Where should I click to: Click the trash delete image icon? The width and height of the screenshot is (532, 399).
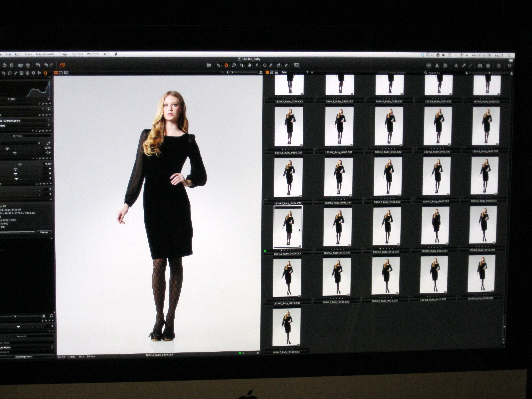coord(28,65)
